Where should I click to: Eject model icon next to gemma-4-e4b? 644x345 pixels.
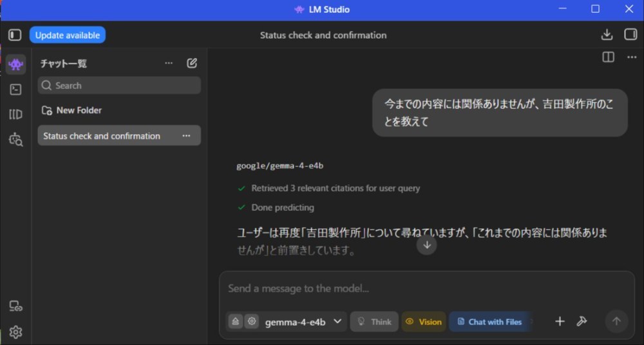click(235, 322)
